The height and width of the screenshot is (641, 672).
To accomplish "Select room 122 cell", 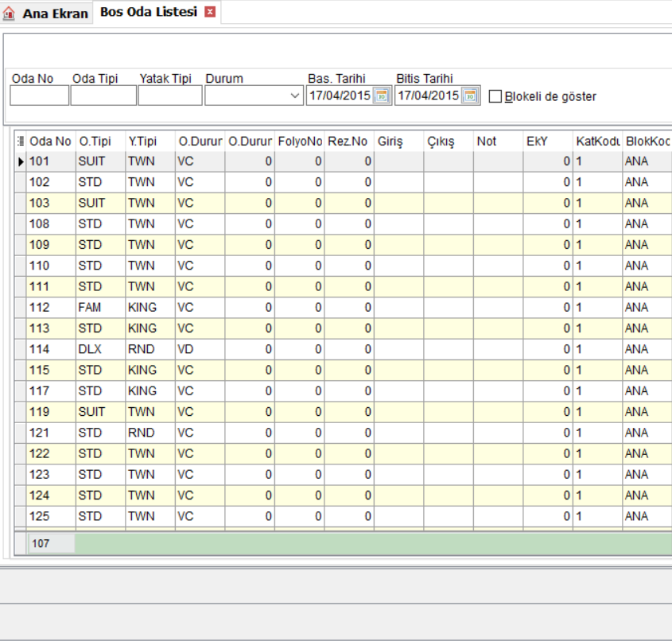I will click(51, 454).
